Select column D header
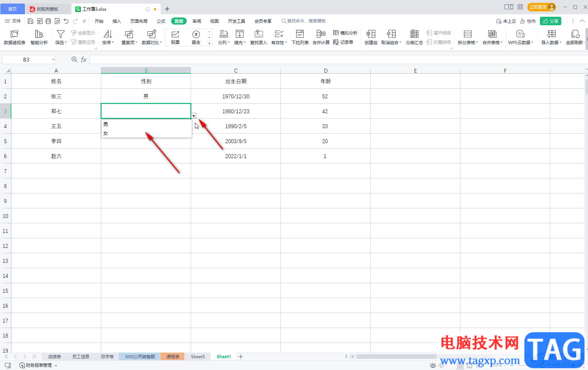The height and width of the screenshot is (370, 588). pyautogui.click(x=325, y=71)
